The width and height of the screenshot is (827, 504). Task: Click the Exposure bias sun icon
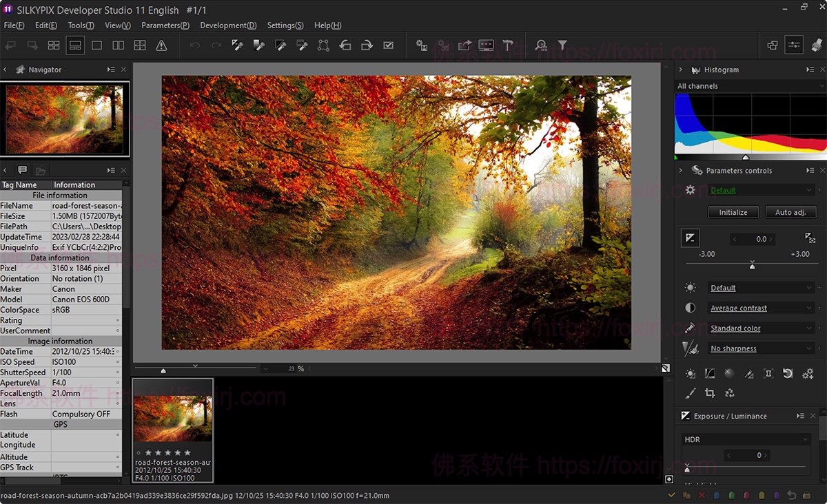pos(690,374)
